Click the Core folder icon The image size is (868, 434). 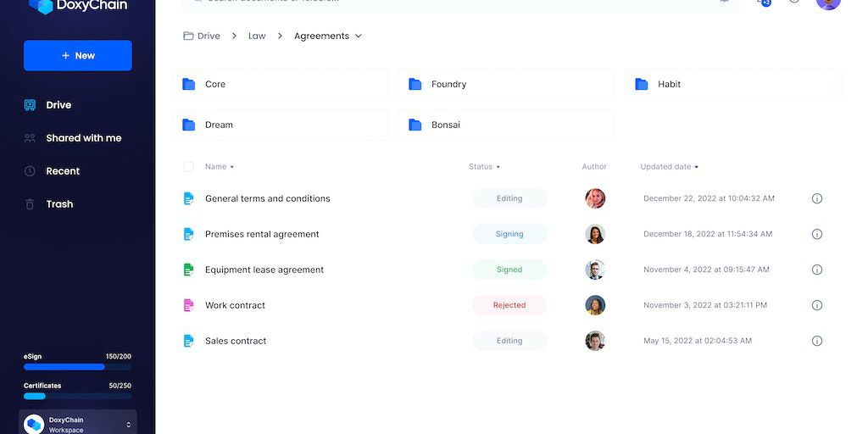[x=189, y=84]
